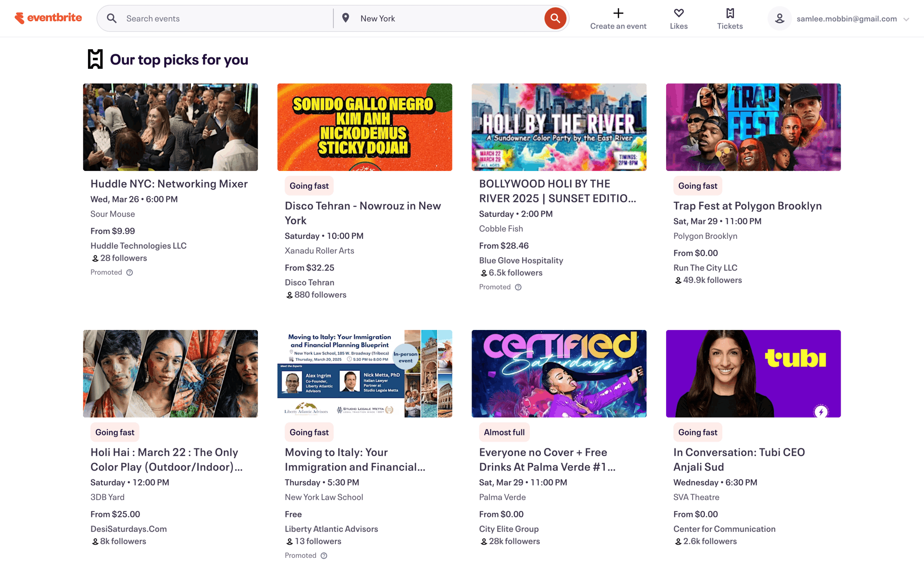Click Wed, Mar 26 • 6:00 PM date
Screen dimensions: 924x578
(x=134, y=199)
